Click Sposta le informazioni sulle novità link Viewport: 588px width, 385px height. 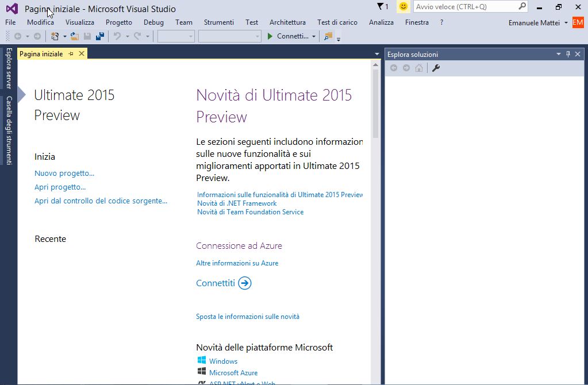click(x=248, y=317)
